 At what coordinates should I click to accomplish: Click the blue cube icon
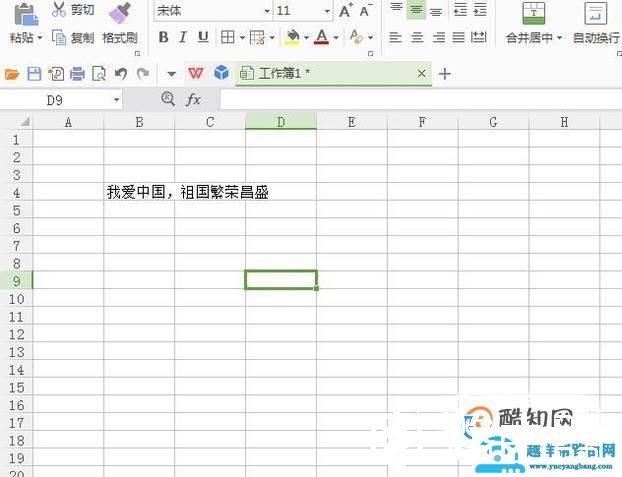coord(221,73)
